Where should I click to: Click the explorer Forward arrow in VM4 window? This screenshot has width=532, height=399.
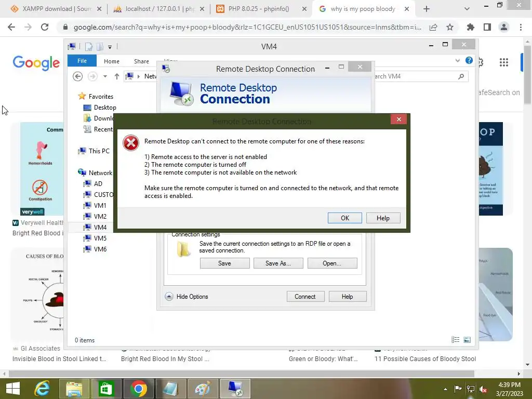coord(92,76)
